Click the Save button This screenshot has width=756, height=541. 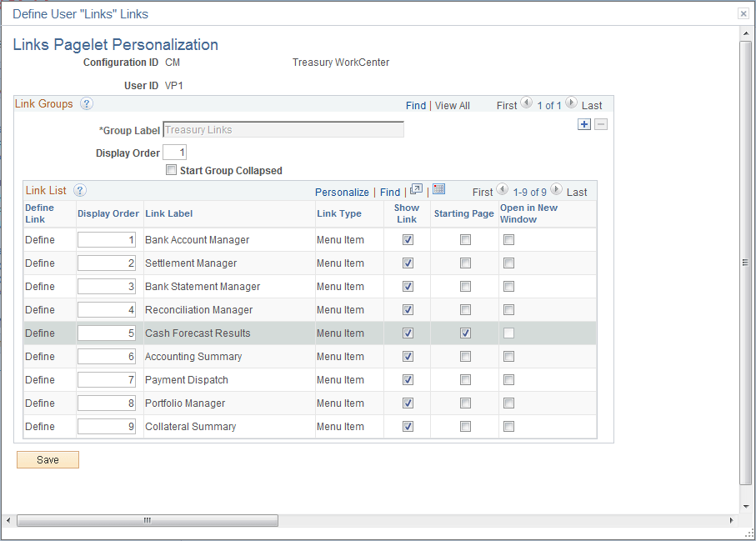pyautogui.click(x=48, y=459)
